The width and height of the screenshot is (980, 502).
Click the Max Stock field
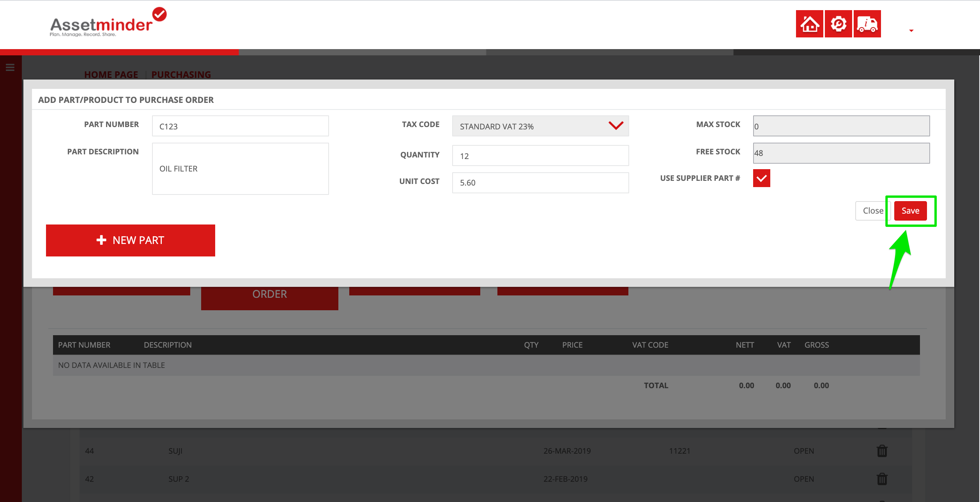tap(841, 126)
